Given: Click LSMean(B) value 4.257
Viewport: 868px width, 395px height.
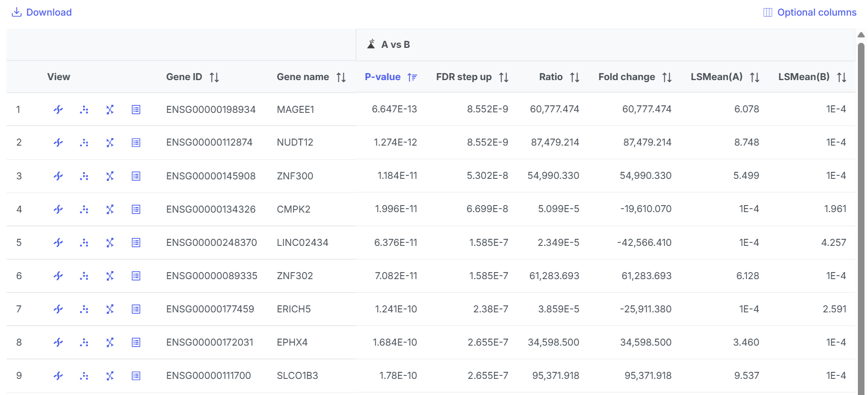Looking at the screenshot, I should pos(834,242).
